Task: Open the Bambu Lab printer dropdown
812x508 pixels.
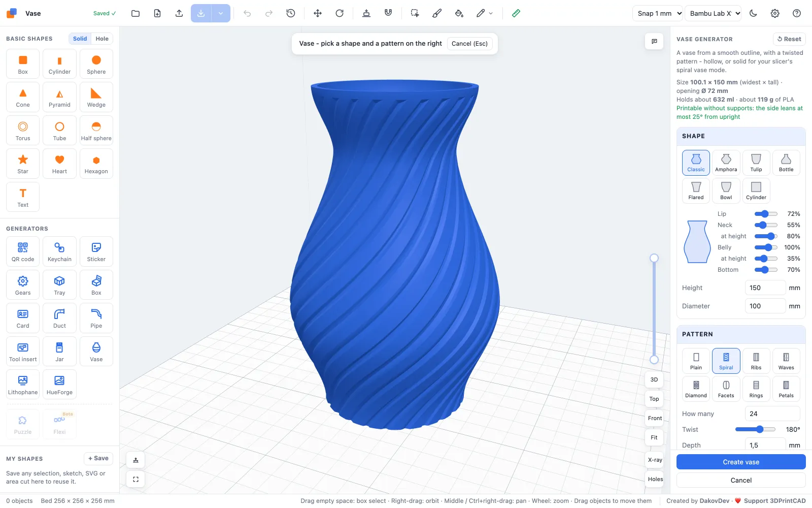Action: pyautogui.click(x=713, y=13)
